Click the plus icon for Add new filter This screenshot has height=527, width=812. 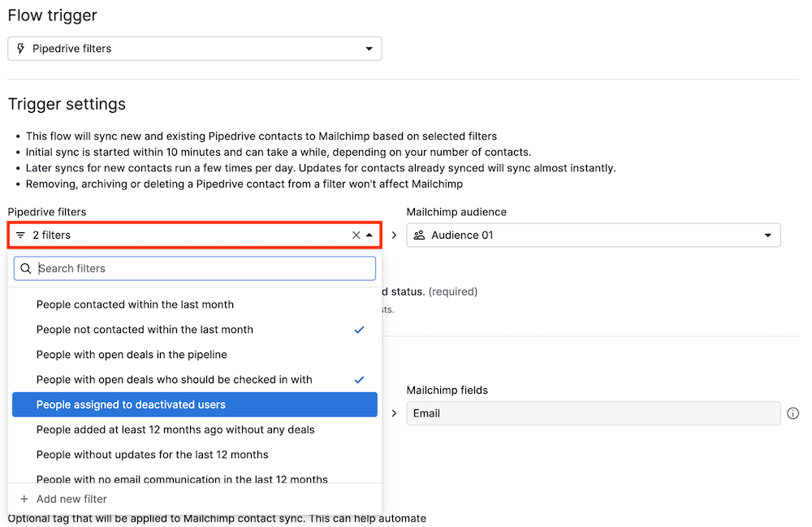pos(24,499)
